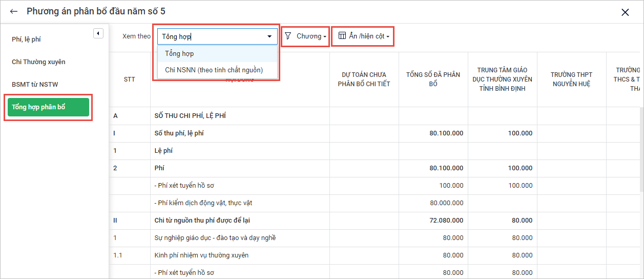Image resolution: width=644 pixels, height=279 pixels.
Task: Collapse the left sidebar panel
Action: point(98,33)
